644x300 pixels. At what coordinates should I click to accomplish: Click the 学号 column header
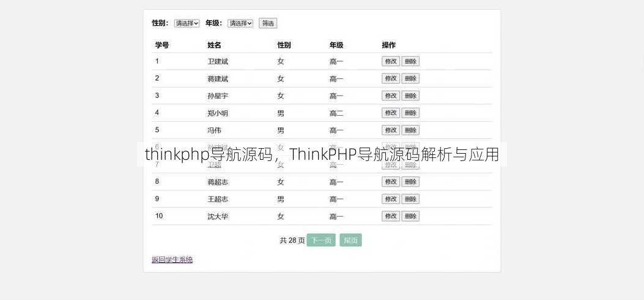(162, 45)
